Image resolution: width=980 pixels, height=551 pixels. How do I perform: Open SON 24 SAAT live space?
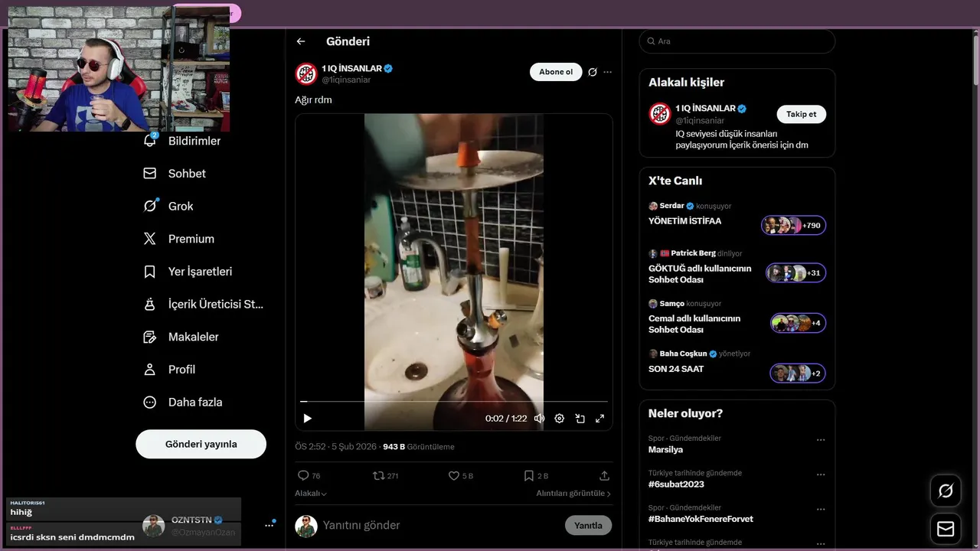pos(676,369)
